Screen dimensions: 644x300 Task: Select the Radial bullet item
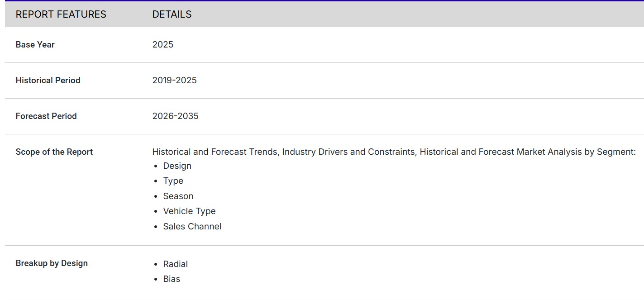tap(175, 264)
